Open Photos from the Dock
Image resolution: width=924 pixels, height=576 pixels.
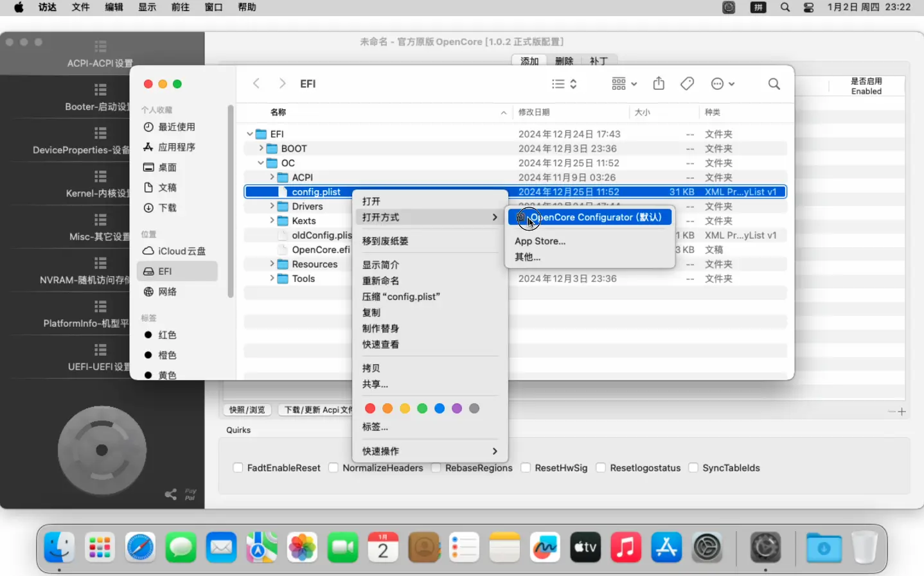pos(302,548)
